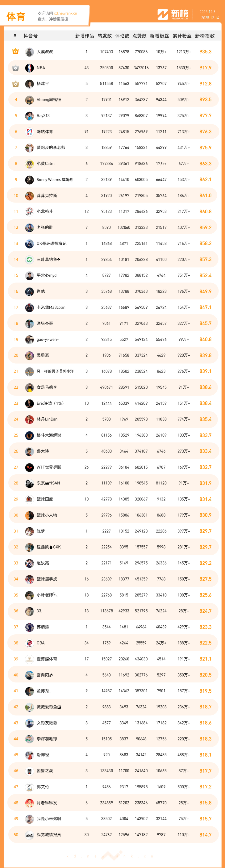Open the xd.newrank.cn link
Screen dimensions: 225x868
pos(65,14)
